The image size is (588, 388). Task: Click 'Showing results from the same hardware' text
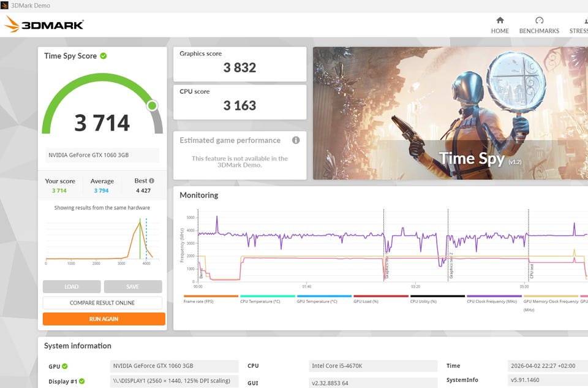coord(102,208)
